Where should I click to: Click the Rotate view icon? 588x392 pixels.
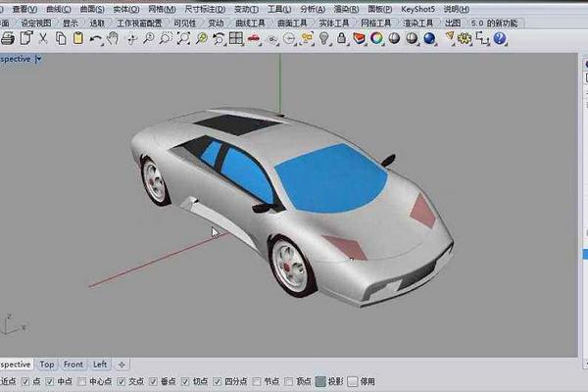click(131, 39)
